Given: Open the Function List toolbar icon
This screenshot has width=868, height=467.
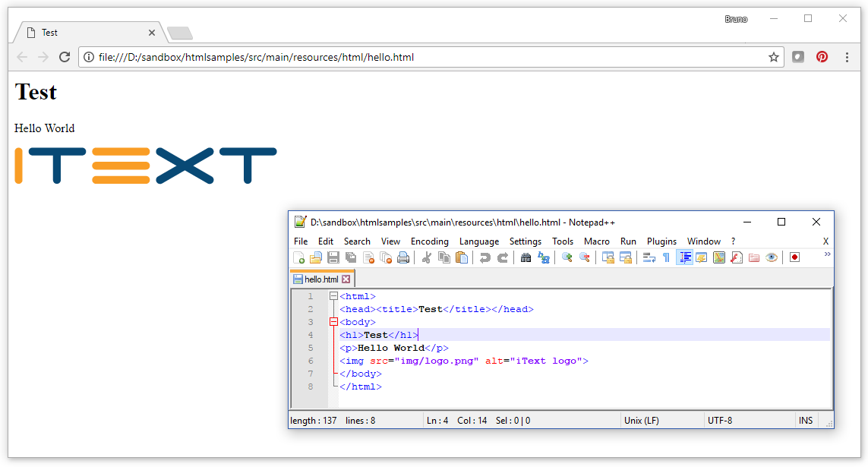Looking at the screenshot, I should click(737, 258).
